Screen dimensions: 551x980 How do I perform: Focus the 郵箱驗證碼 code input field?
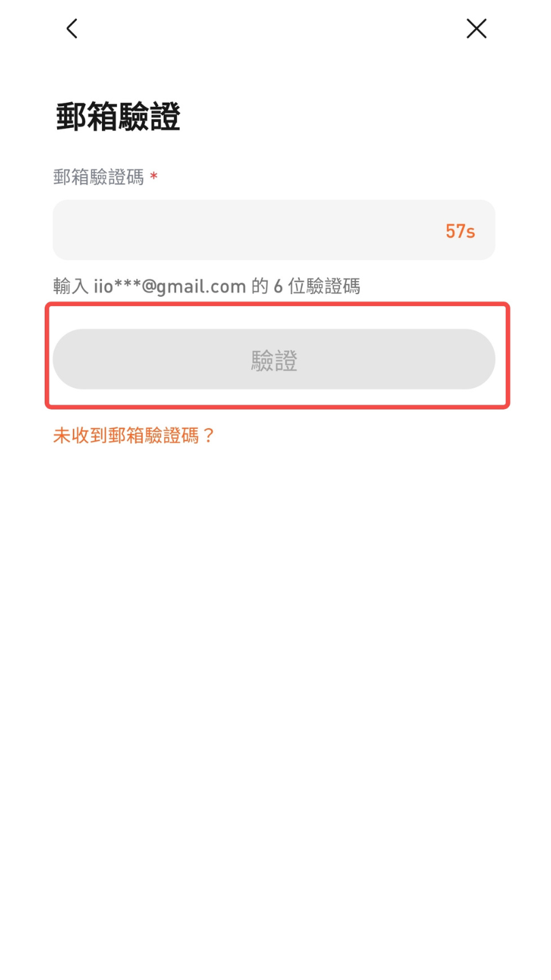pyautogui.click(x=274, y=230)
